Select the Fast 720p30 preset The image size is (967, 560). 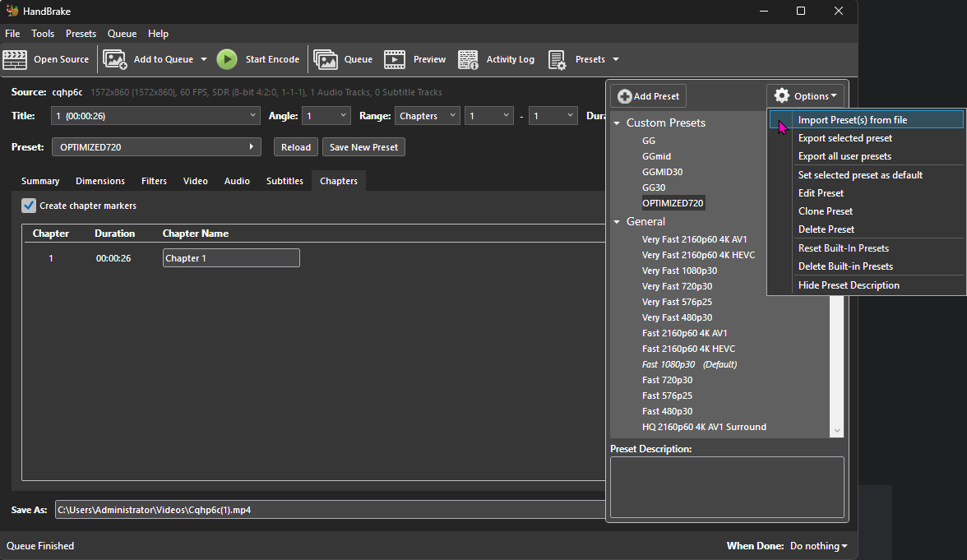[x=668, y=380]
